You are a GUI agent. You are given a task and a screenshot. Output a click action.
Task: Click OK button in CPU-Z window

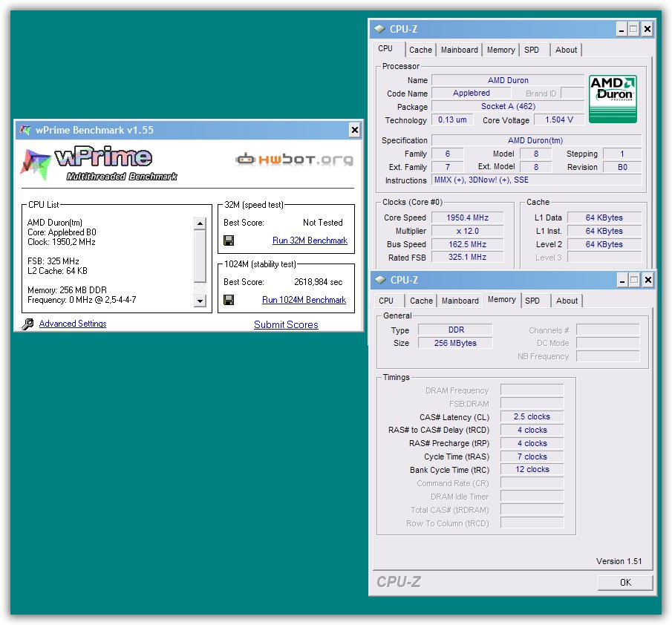pos(625,582)
